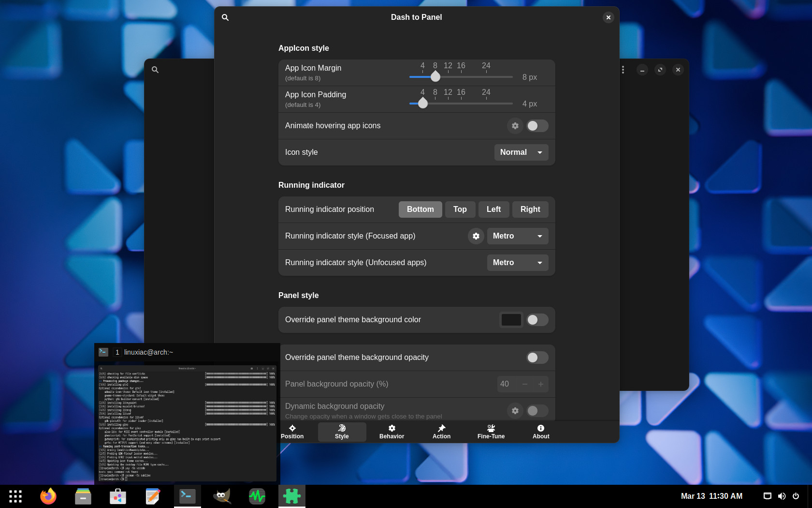This screenshot has width=812, height=508.
Task: Open the System Monitor from the panel
Action: pos(257,496)
